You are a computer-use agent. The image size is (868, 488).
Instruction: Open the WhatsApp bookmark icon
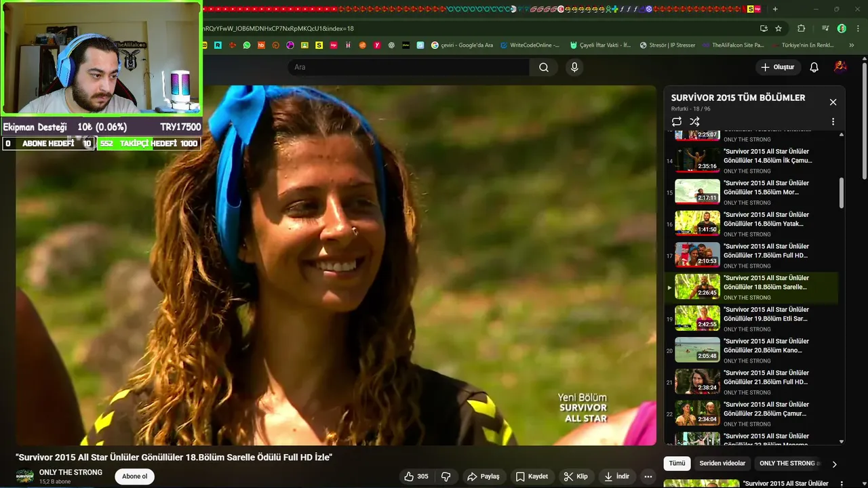point(246,45)
